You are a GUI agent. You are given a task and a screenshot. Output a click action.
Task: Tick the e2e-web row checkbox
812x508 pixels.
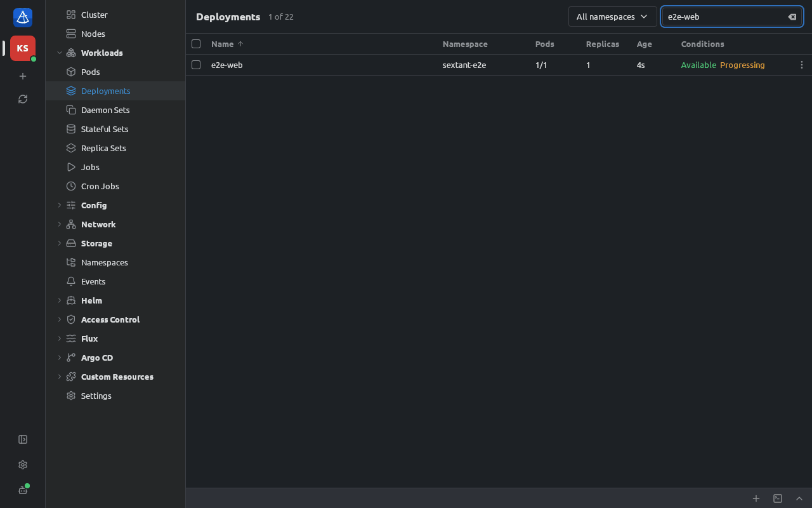click(x=196, y=65)
